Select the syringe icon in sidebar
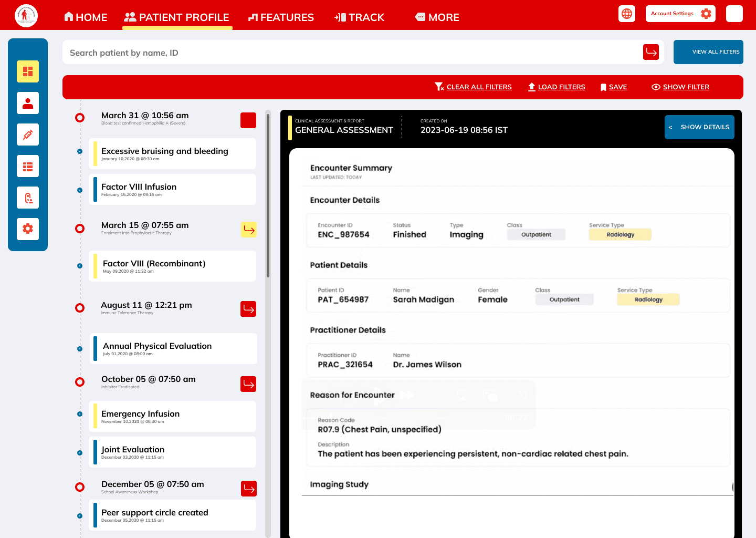The image size is (756, 538). [x=28, y=134]
